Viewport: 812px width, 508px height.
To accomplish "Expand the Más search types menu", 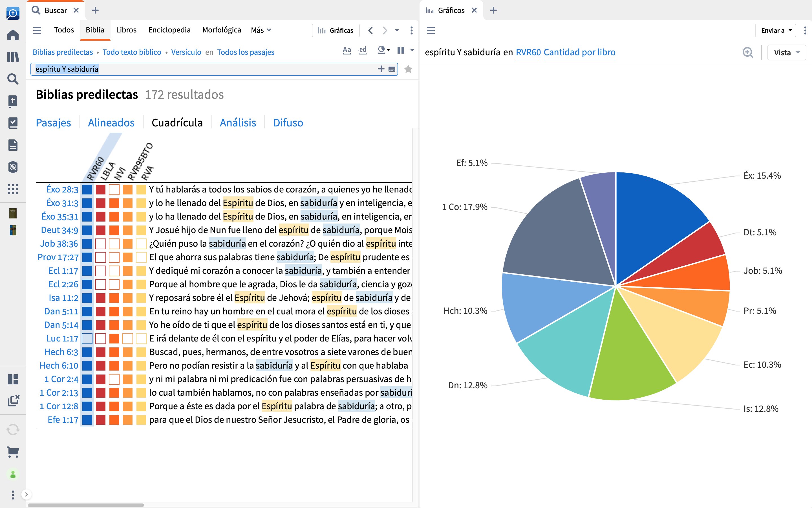I will [x=261, y=30].
